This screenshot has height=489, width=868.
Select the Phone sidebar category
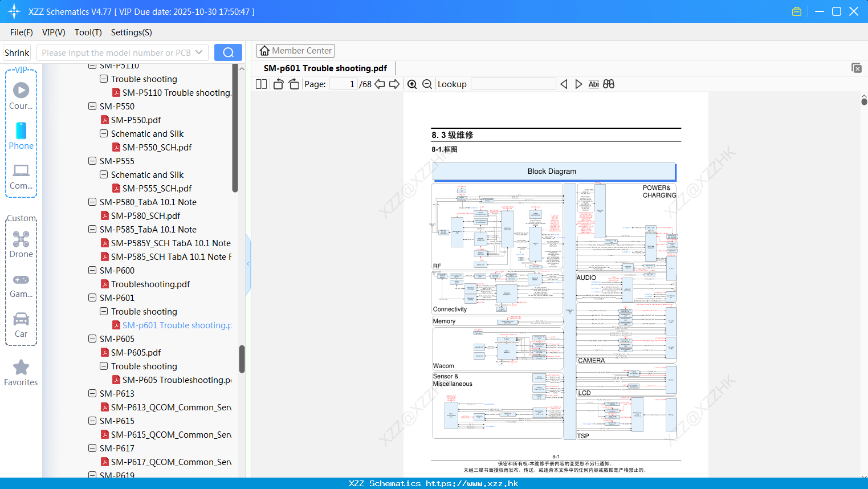(x=21, y=136)
